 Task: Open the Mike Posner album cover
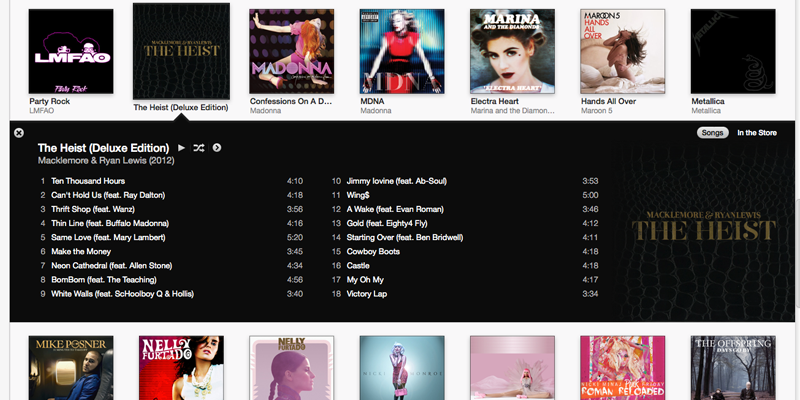click(71, 368)
